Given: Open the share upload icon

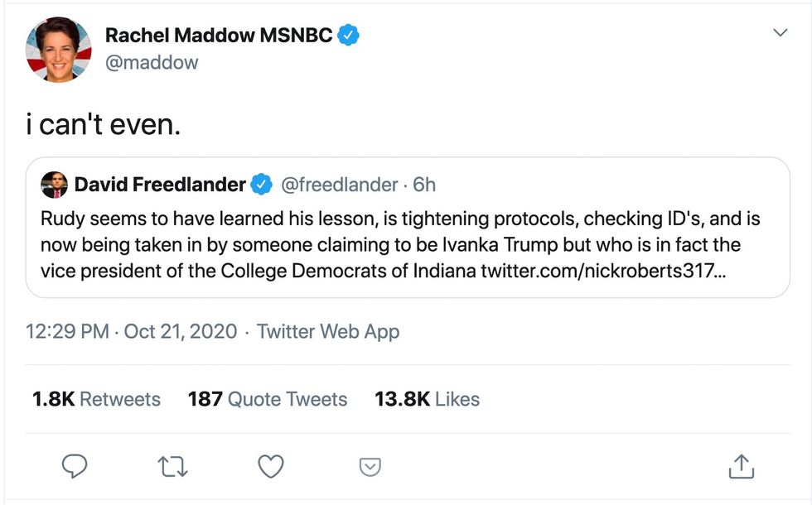Looking at the screenshot, I should 739,467.
